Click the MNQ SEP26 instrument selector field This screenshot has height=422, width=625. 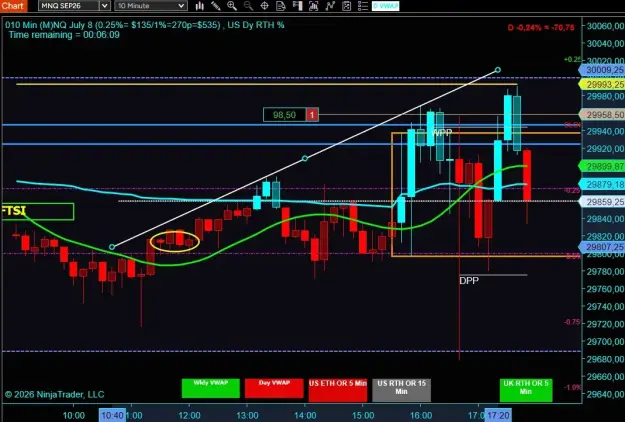pos(69,6)
